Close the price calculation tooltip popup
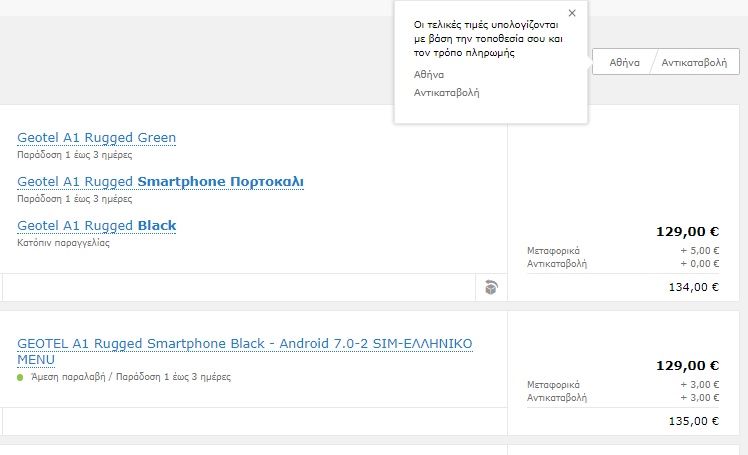 pos(572,13)
